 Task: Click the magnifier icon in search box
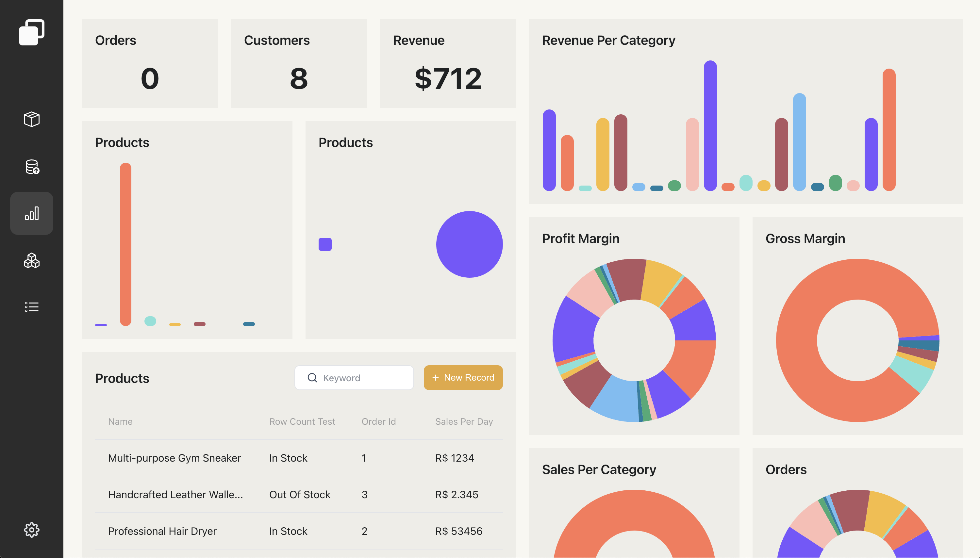312,378
